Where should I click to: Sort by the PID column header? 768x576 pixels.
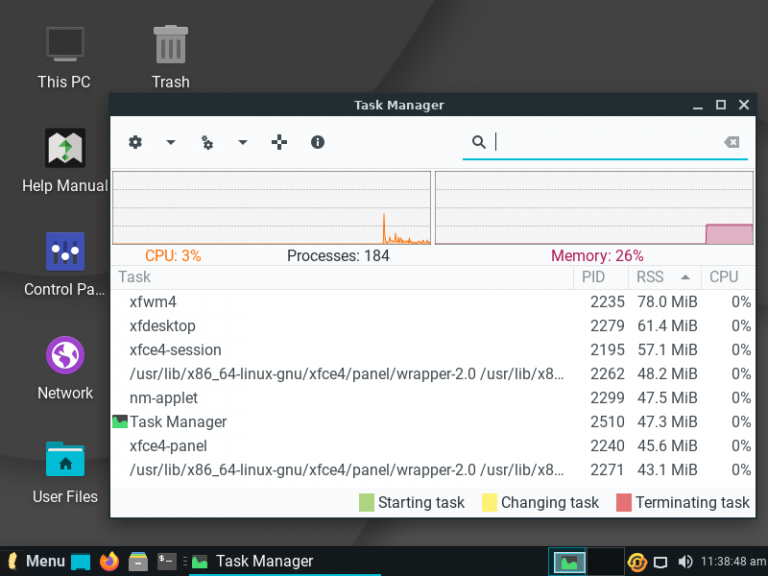(601, 277)
